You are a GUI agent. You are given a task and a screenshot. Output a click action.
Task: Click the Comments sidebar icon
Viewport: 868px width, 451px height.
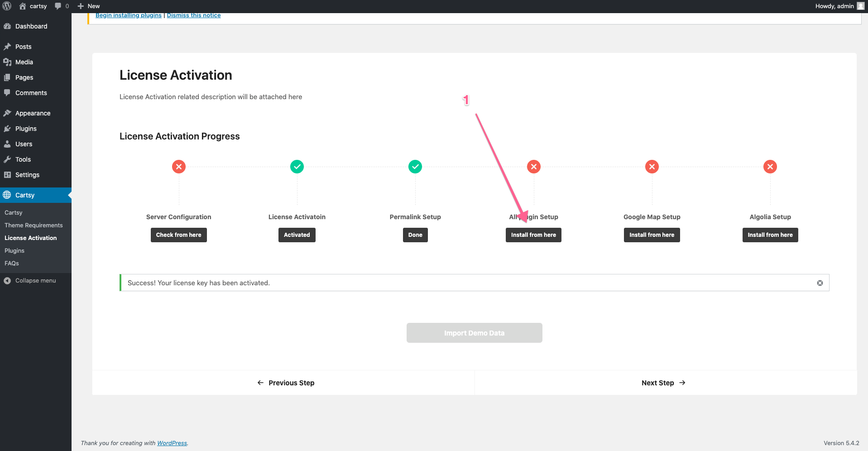point(7,93)
